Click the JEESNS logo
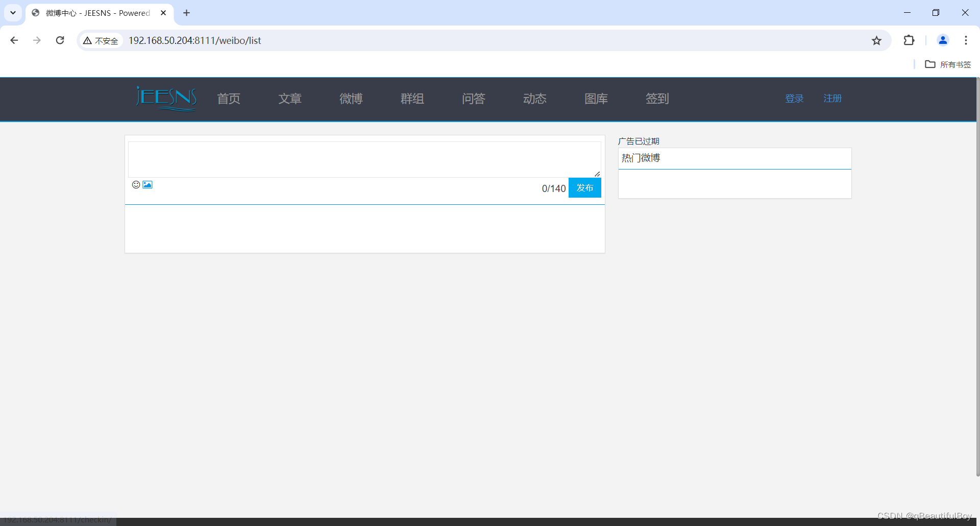The image size is (980, 526). tap(166, 98)
